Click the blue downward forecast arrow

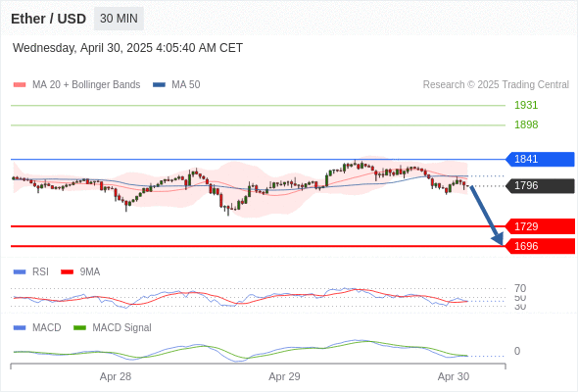487,216
